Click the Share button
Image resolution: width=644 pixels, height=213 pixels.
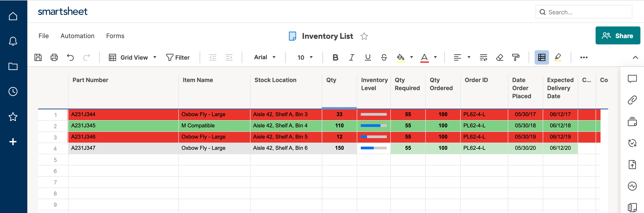[618, 36]
